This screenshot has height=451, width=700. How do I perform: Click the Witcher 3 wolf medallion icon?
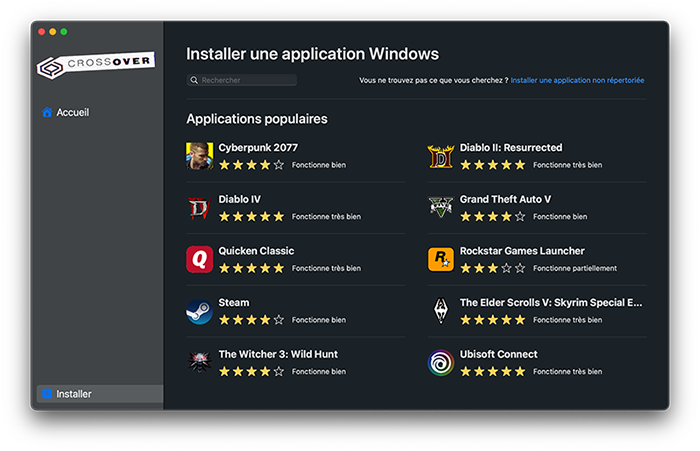point(199,362)
